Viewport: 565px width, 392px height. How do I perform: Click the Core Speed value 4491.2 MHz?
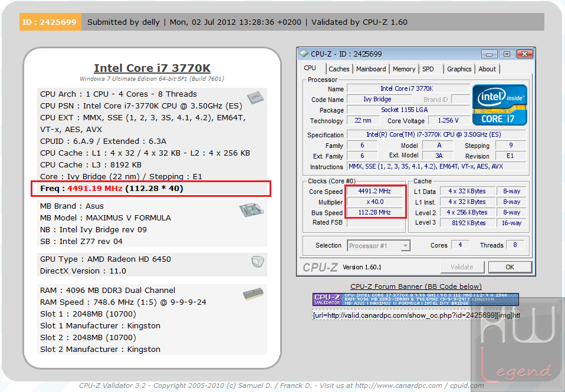pos(375,192)
